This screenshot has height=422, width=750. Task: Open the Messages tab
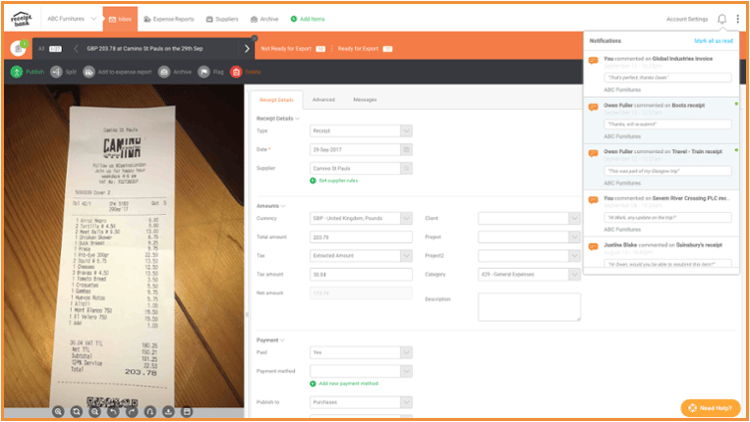364,100
